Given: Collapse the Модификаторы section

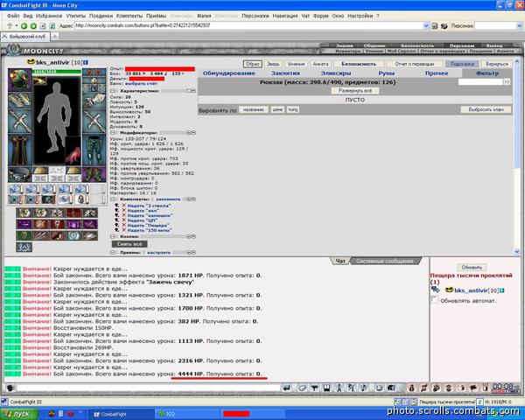Looking at the screenshot, I should [113, 133].
